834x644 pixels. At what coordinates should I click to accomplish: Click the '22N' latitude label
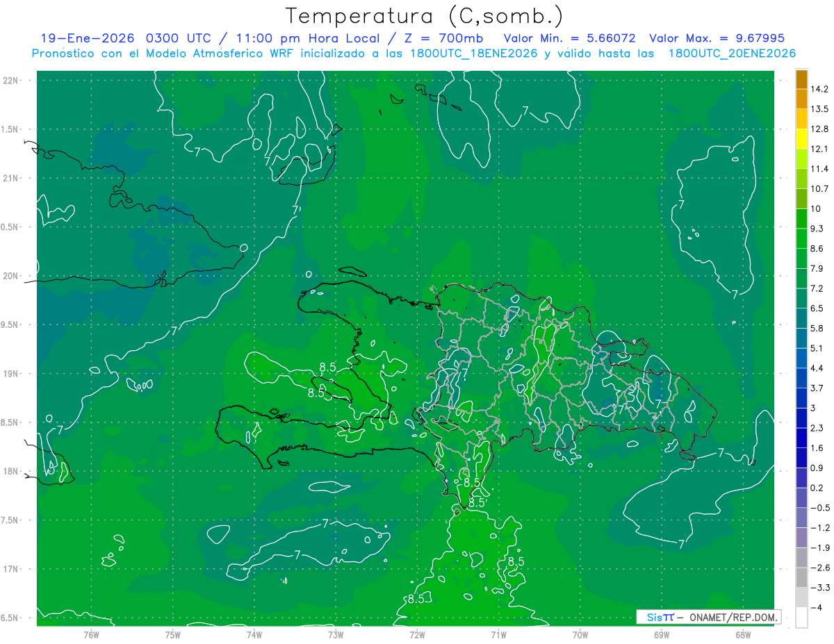click(12, 80)
